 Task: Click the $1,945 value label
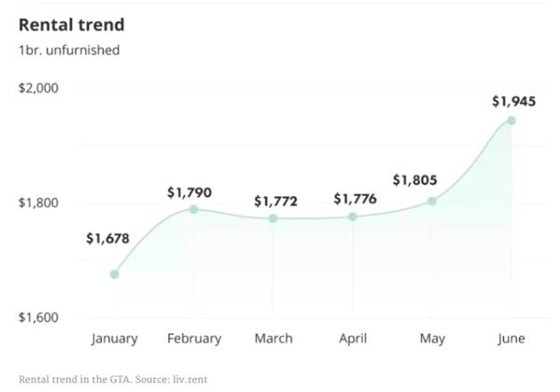(x=514, y=101)
